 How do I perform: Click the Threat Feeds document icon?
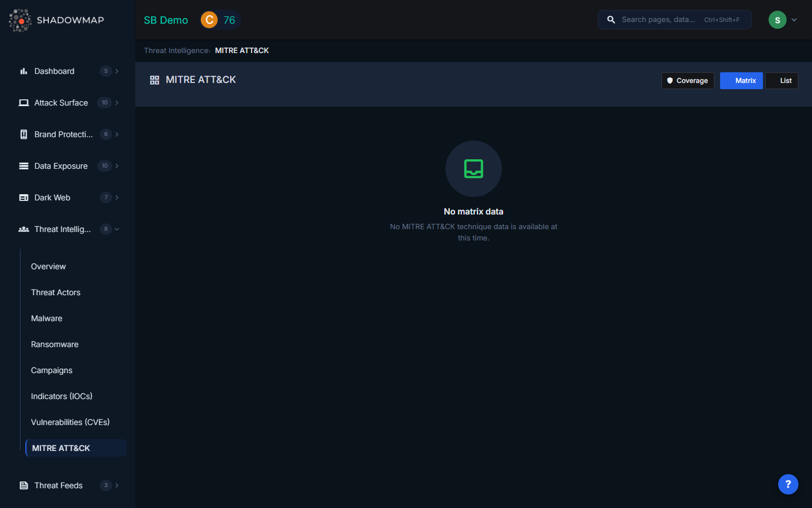[x=24, y=485]
